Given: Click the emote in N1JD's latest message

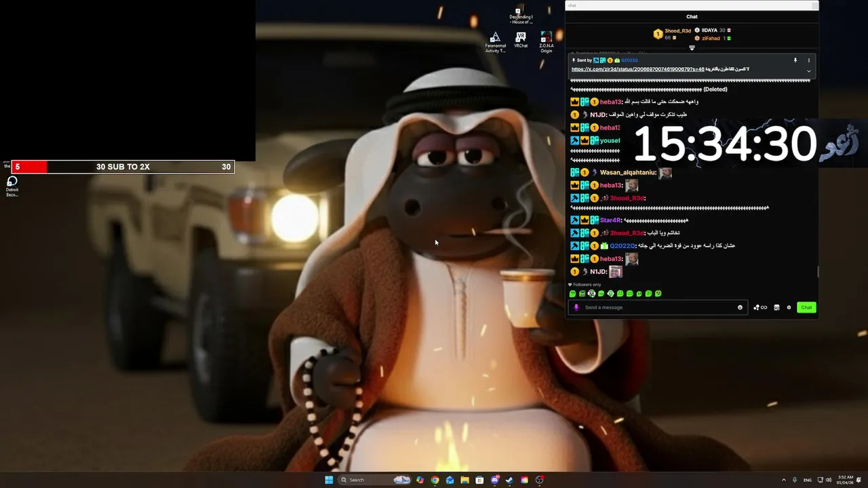Looking at the screenshot, I should 616,272.
